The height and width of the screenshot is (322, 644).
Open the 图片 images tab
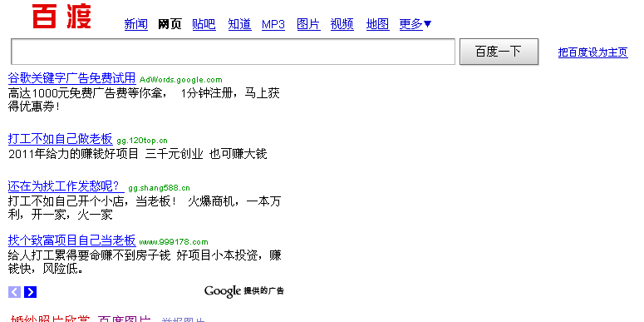point(308,24)
